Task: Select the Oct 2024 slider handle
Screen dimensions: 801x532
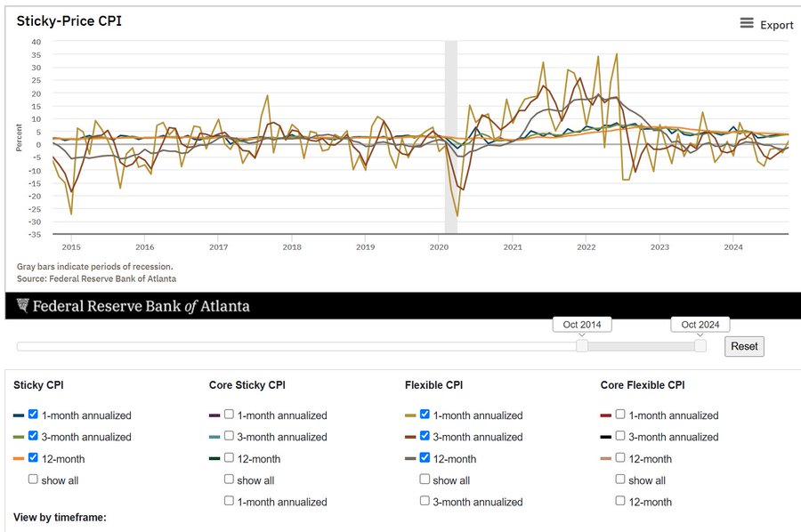Action: [700, 345]
